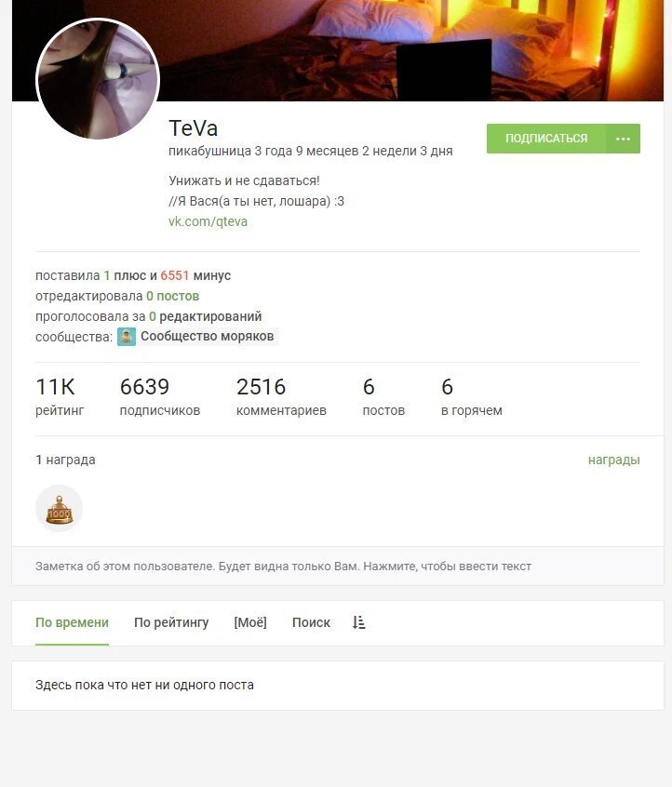This screenshot has width=672, height=787.
Task: Click the 6 постов counter
Action: (383, 397)
